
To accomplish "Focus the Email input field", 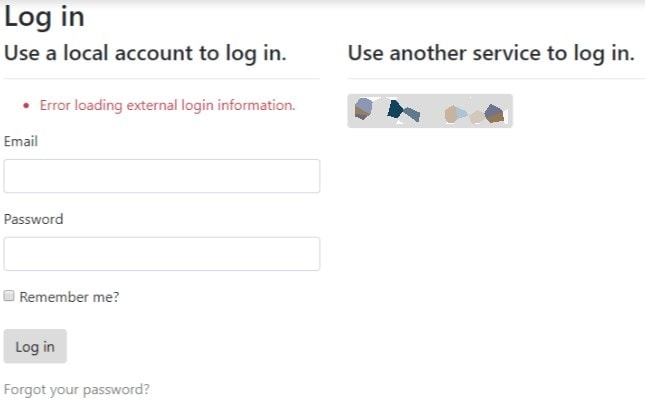I will [161, 176].
